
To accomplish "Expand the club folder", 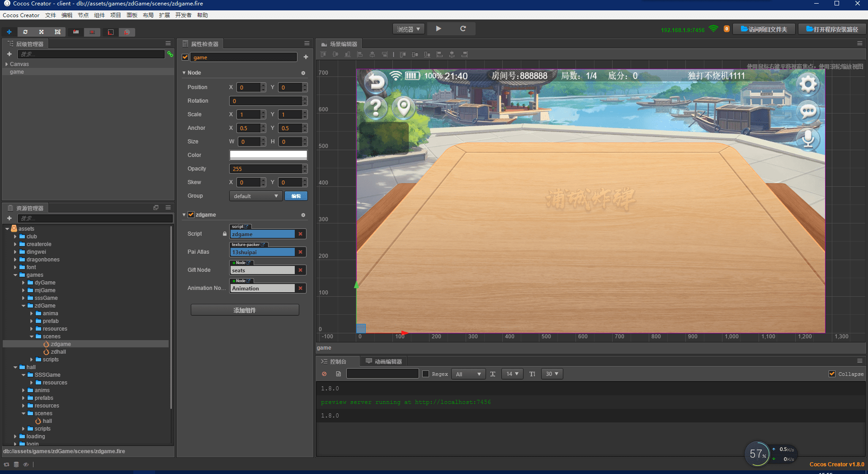I will pos(15,237).
